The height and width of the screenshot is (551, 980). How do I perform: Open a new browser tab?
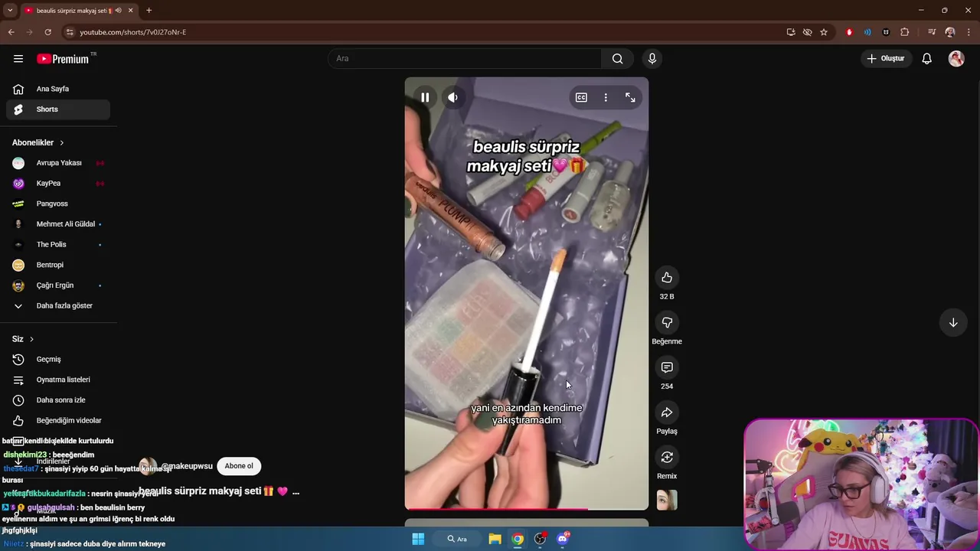tap(149, 11)
